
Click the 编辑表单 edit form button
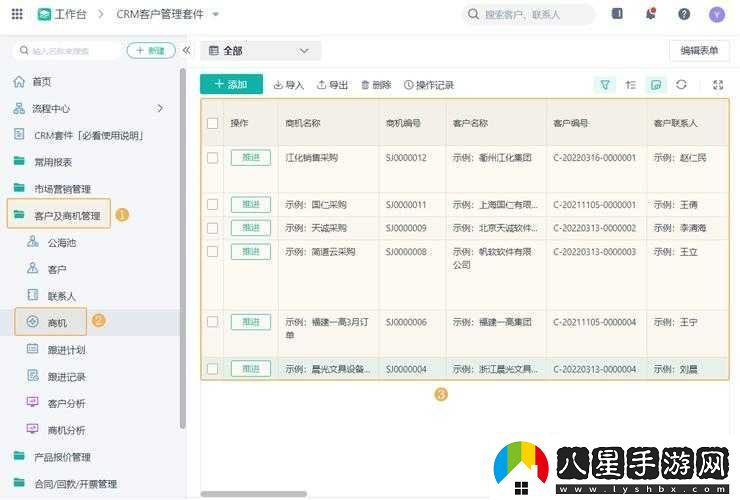[699, 51]
